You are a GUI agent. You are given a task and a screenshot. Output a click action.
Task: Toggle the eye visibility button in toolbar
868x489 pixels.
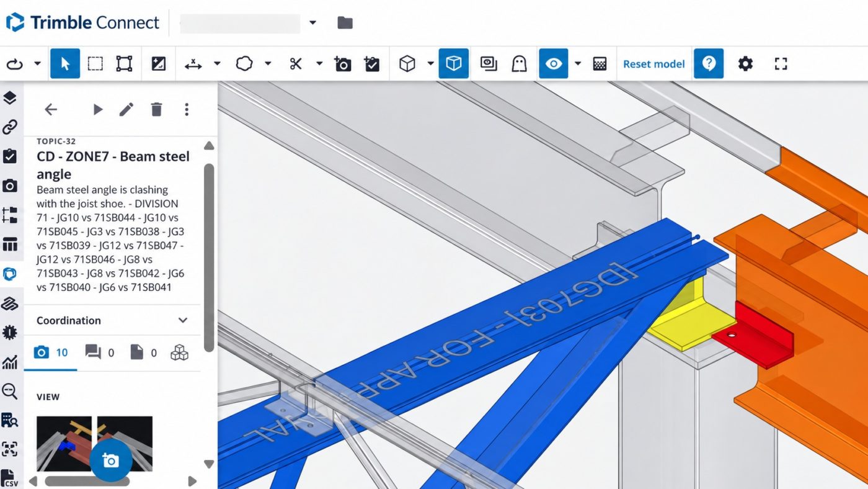[554, 63]
